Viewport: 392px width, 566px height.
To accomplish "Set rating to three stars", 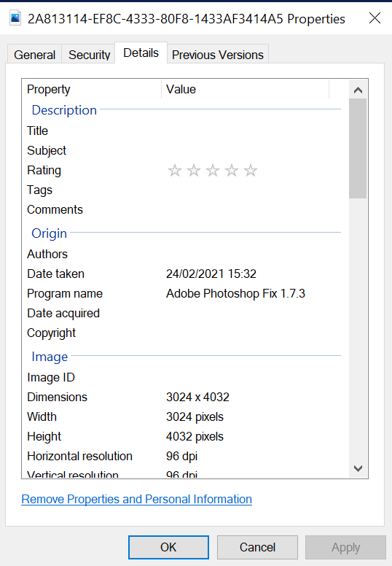I will tap(213, 171).
